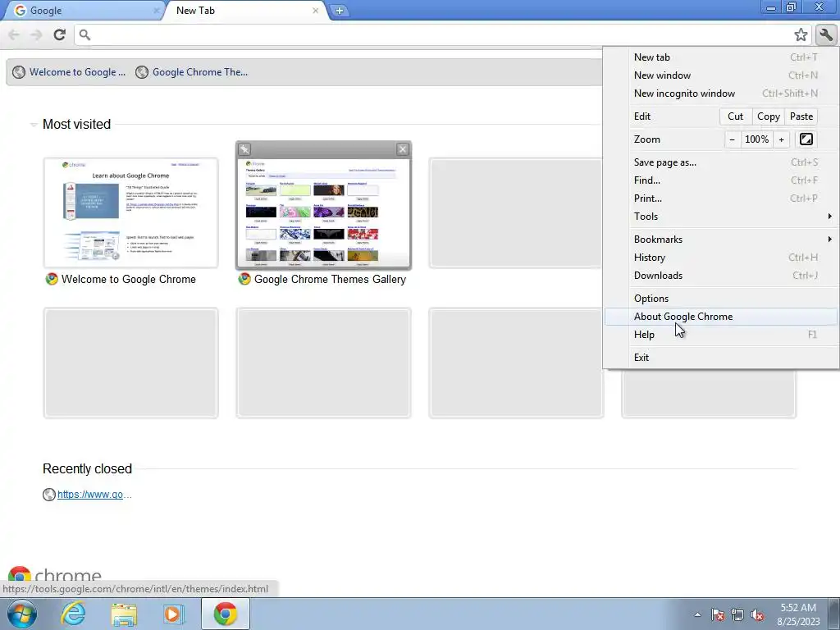Select Find... in the menu
Viewport: 840px width, 630px height.
click(721, 180)
